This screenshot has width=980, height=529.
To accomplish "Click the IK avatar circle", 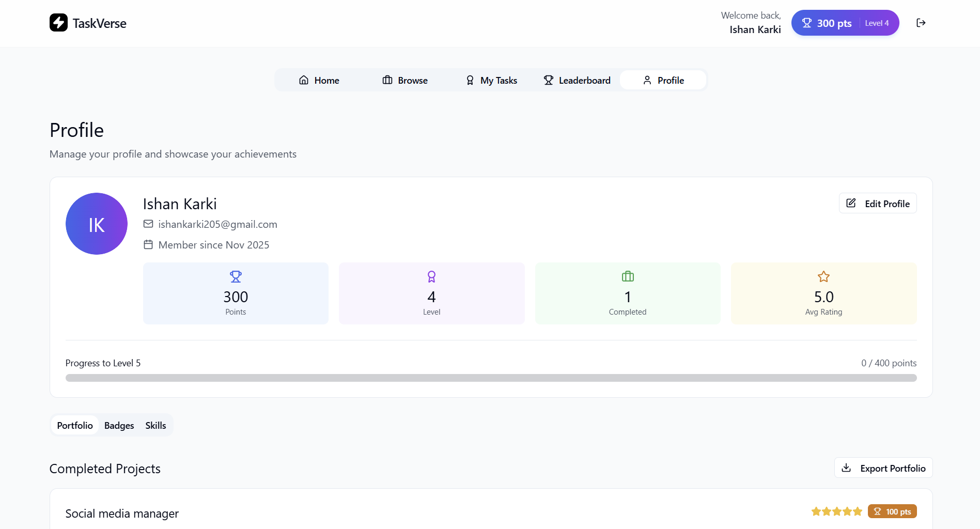I will click(x=97, y=224).
